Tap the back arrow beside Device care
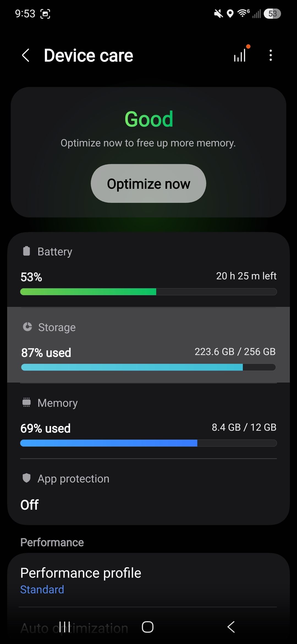 [x=26, y=55]
